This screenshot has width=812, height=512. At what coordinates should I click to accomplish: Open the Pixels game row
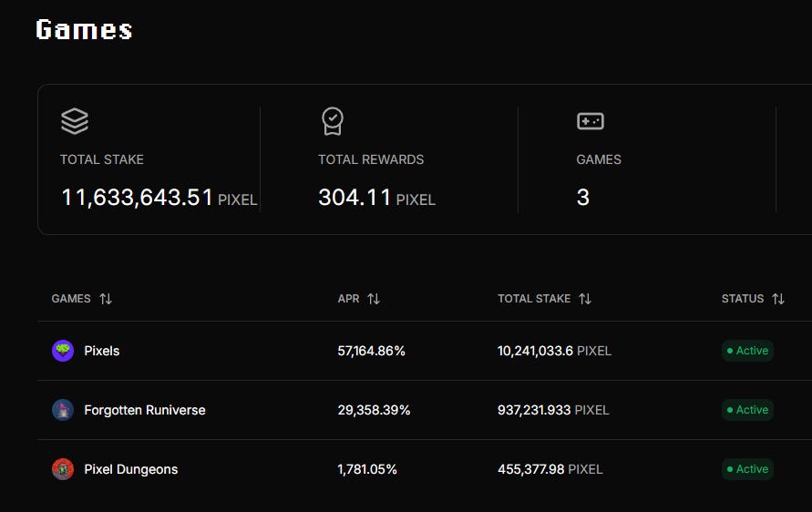(x=425, y=351)
